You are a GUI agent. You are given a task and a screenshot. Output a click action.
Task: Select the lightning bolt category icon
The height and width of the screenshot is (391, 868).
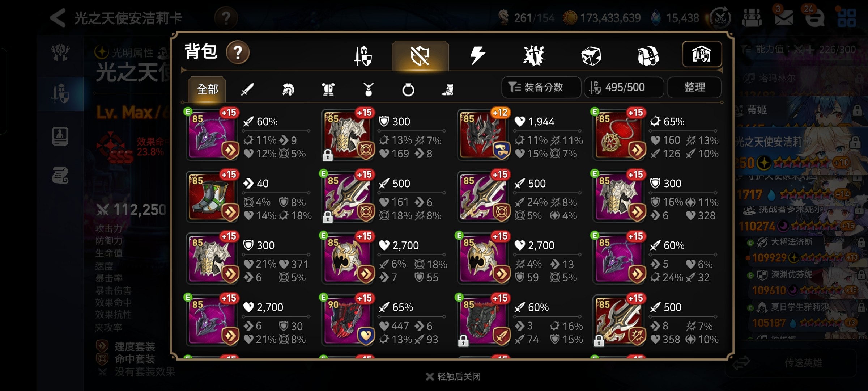click(477, 55)
